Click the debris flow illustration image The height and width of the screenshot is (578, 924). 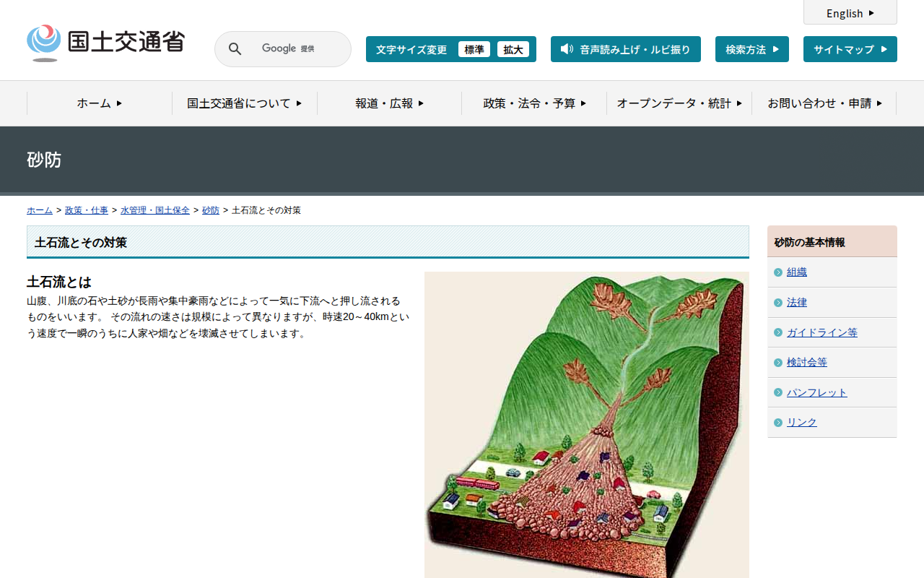point(587,425)
